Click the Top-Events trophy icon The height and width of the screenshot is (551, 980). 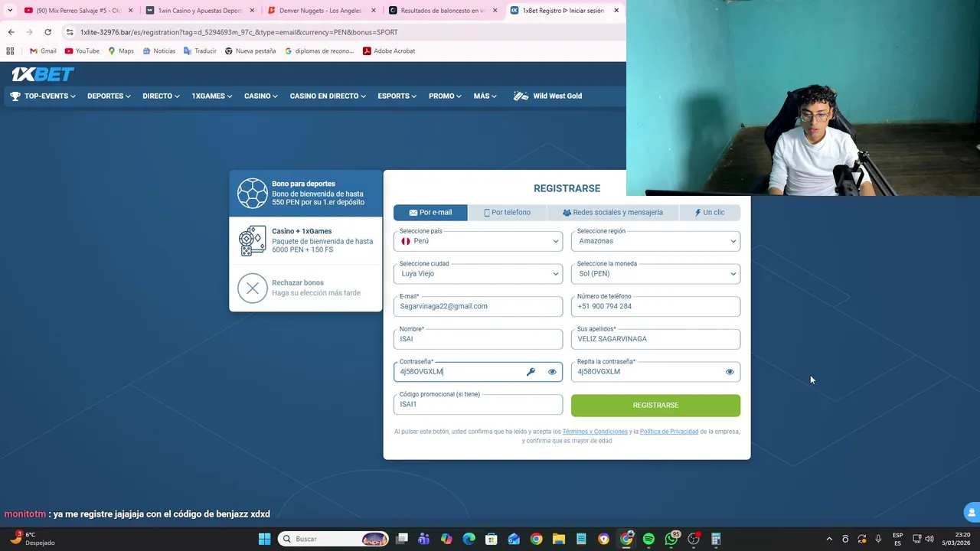15,96
